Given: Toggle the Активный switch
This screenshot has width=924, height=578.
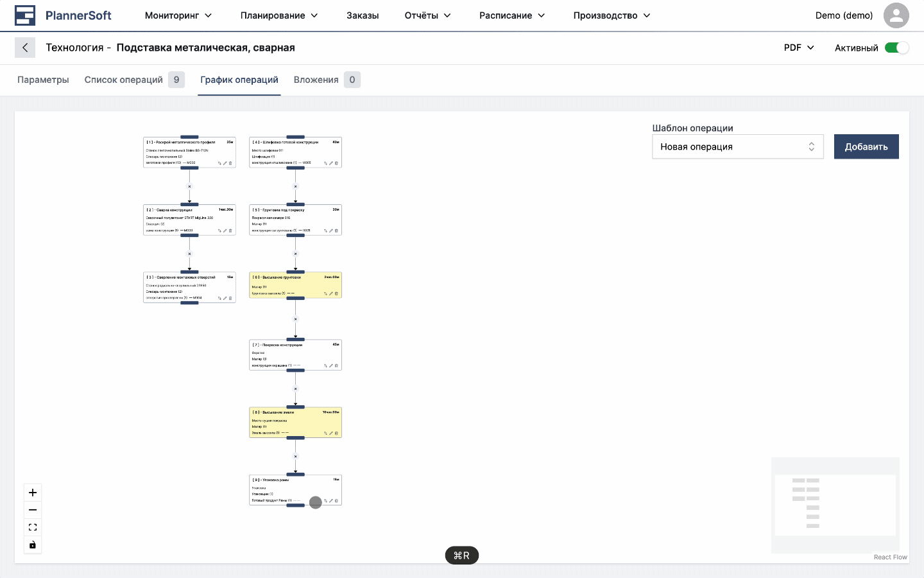Looking at the screenshot, I should pos(896,48).
